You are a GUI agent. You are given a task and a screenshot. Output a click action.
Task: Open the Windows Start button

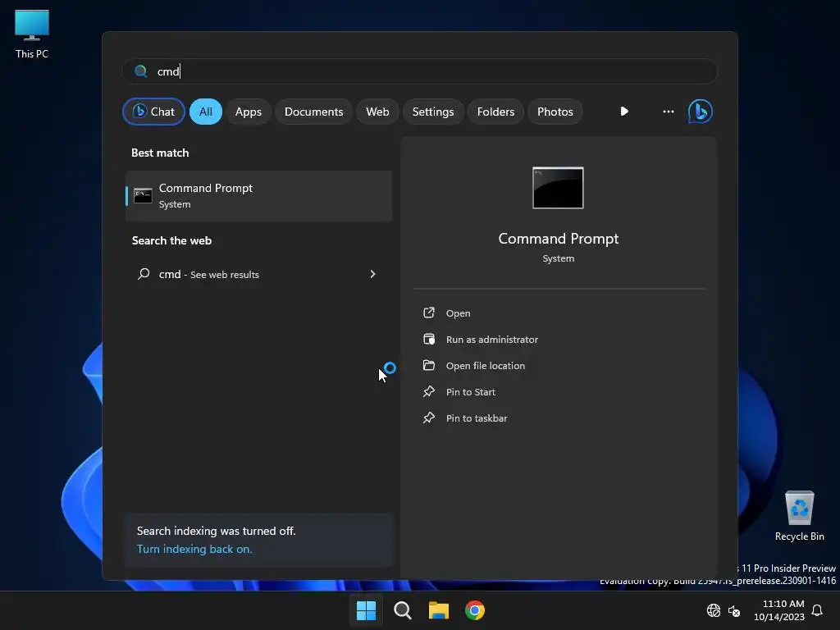click(367, 610)
